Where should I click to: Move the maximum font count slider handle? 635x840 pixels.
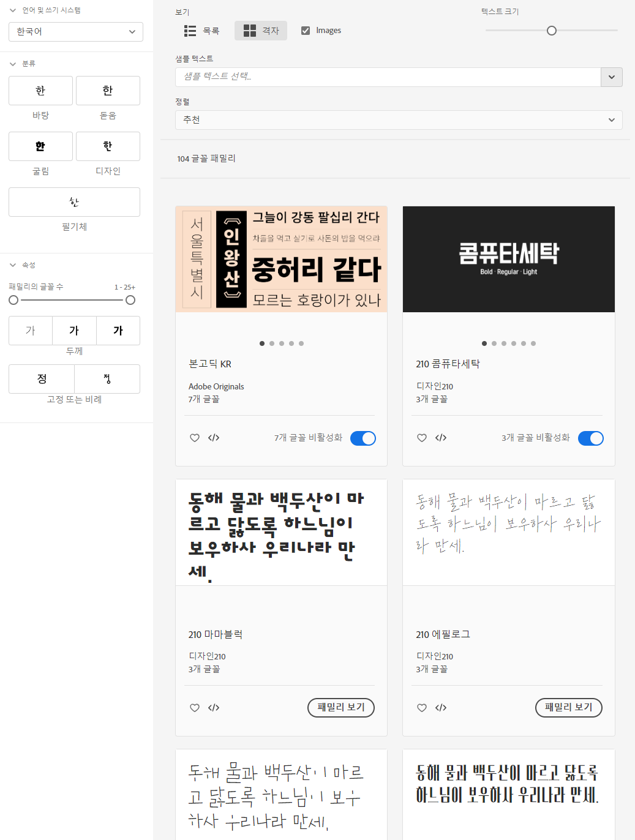coord(130,300)
